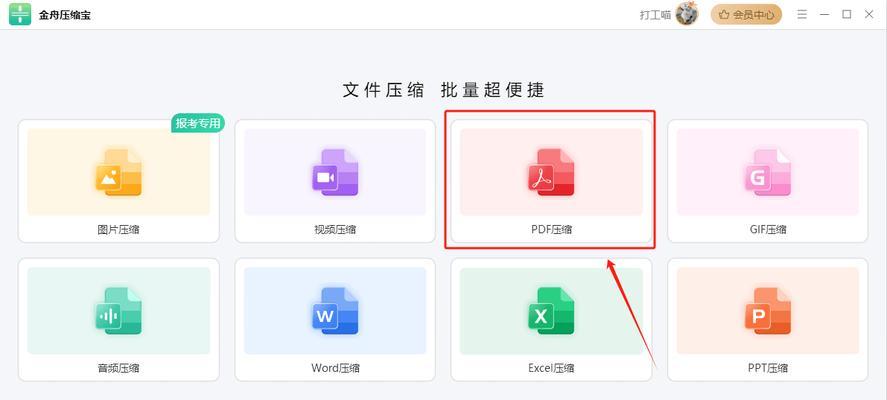Viewport: 887px width, 400px height.
Task: Open the 视频压缩 video compression icon
Action: click(335, 172)
